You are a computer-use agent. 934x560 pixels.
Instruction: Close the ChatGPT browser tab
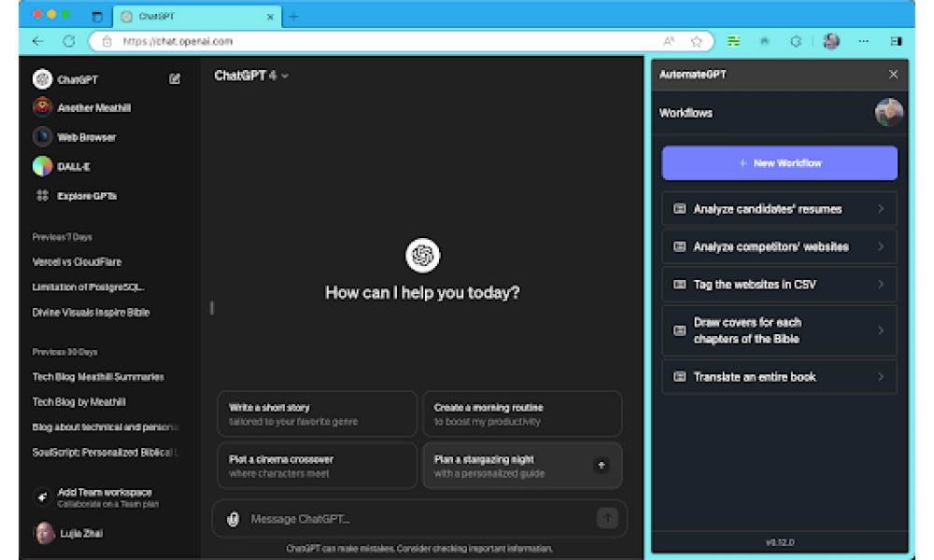[270, 17]
